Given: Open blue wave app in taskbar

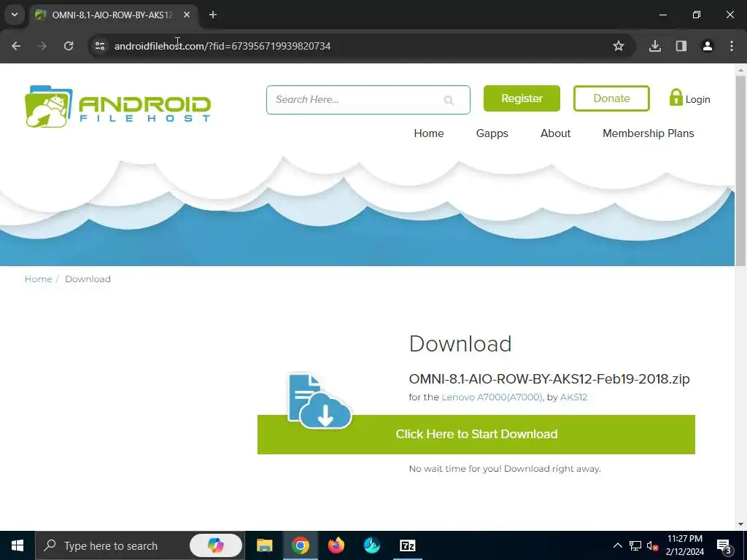Looking at the screenshot, I should point(371,545).
